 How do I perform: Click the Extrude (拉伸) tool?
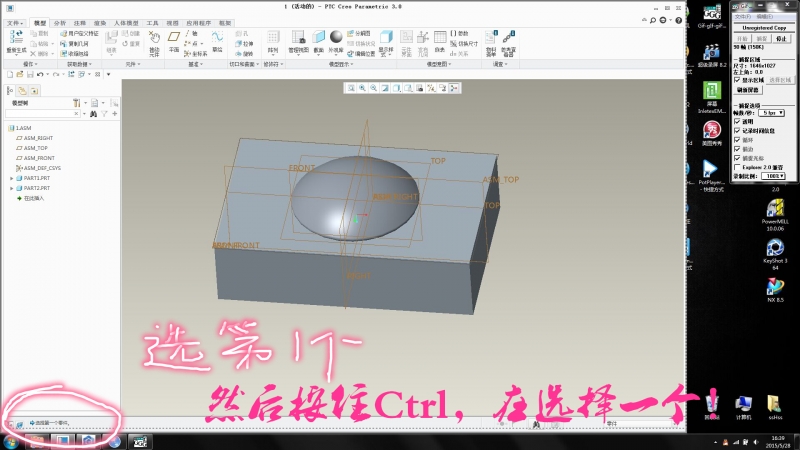[244, 44]
